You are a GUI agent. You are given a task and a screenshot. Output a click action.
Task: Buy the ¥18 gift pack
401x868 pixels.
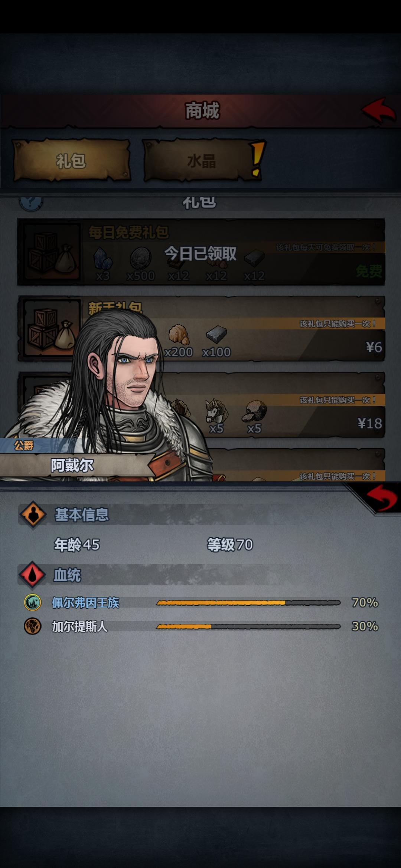point(201,405)
